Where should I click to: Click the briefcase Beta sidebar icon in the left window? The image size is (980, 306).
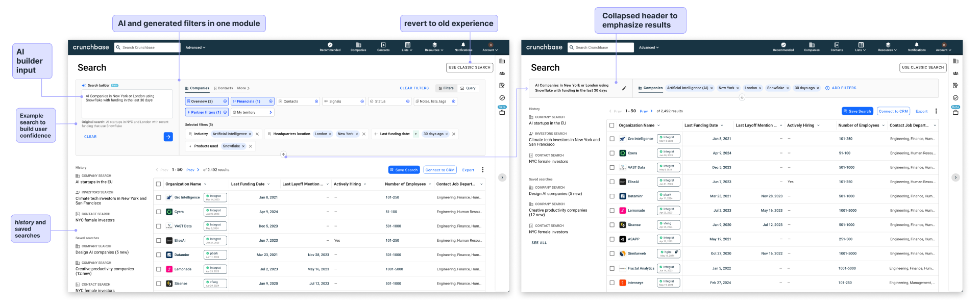click(x=502, y=112)
